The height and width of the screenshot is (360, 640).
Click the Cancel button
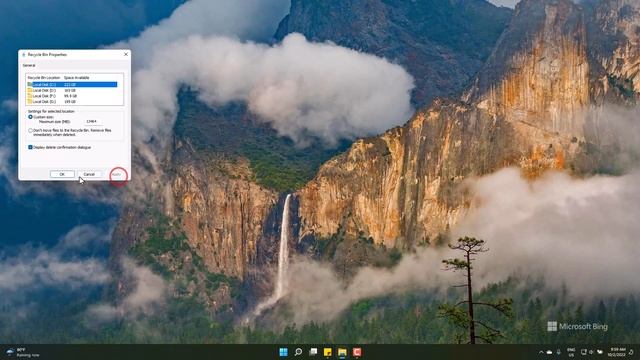pyautogui.click(x=89, y=174)
